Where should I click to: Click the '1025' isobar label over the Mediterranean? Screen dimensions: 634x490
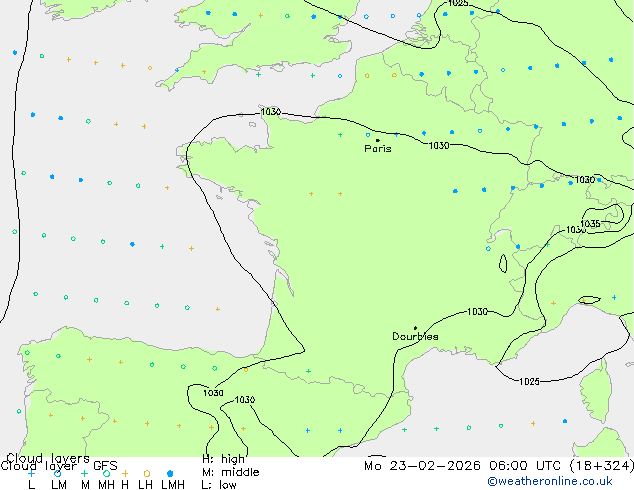(529, 382)
